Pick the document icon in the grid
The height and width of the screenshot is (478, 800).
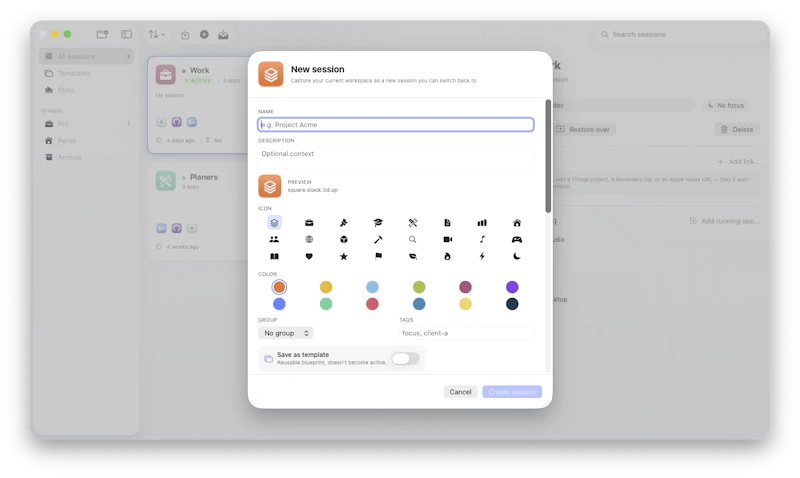click(447, 222)
